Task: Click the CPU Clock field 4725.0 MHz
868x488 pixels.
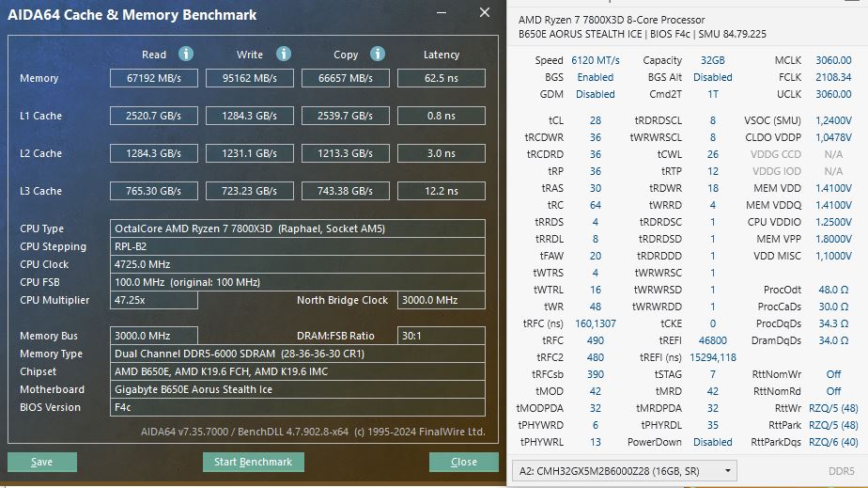Action: (x=298, y=264)
